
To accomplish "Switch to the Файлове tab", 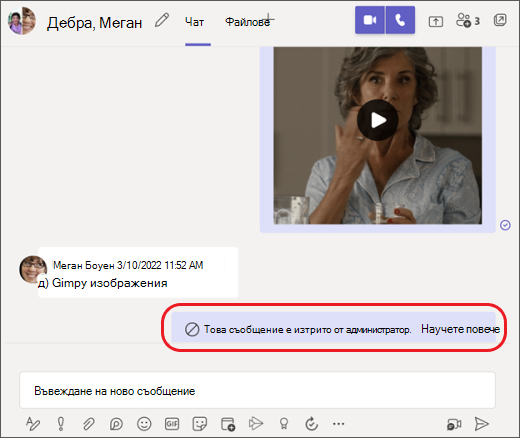I will tap(247, 22).
